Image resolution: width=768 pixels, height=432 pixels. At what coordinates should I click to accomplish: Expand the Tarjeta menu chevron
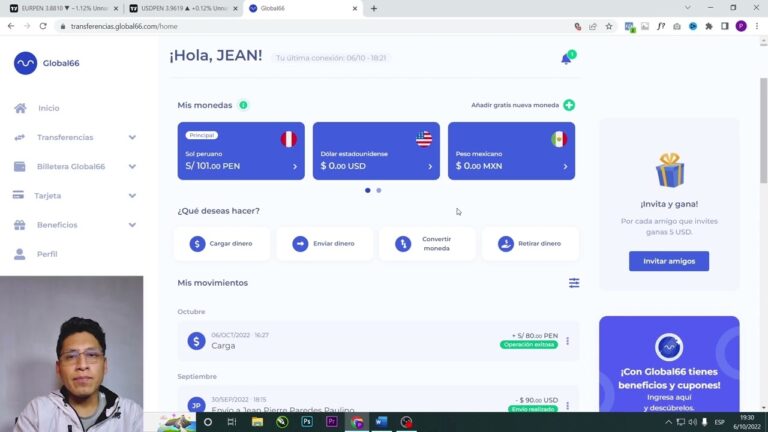tap(132, 196)
